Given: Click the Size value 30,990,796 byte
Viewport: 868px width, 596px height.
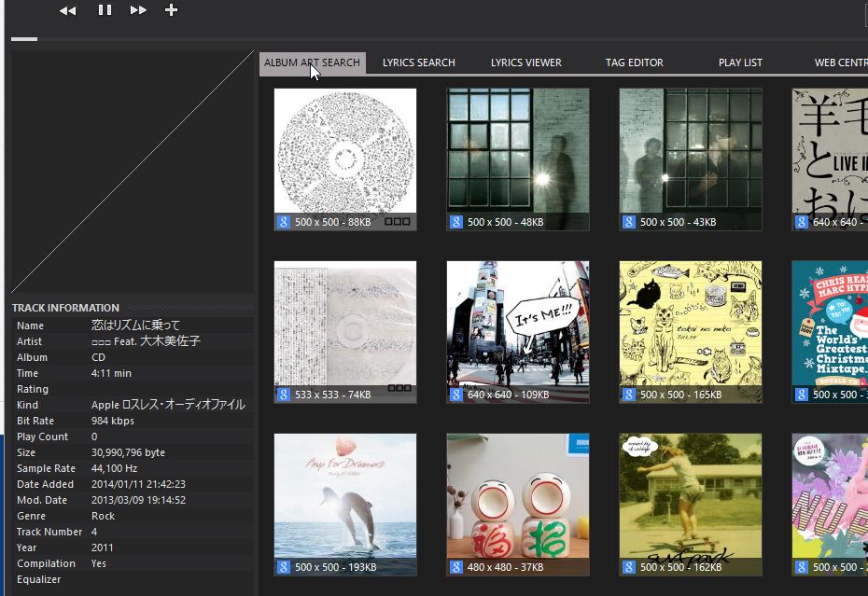Looking at the screenshot, I should click(128, 452).
